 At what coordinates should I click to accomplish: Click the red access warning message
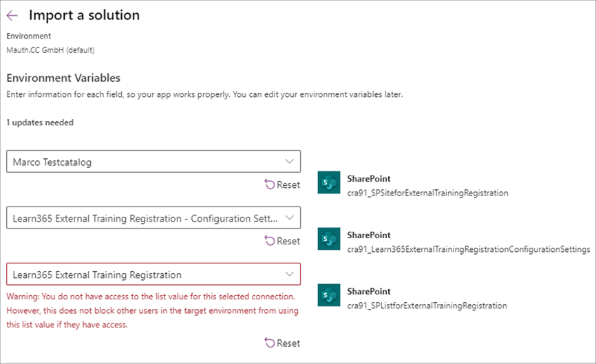pos(152,310)
